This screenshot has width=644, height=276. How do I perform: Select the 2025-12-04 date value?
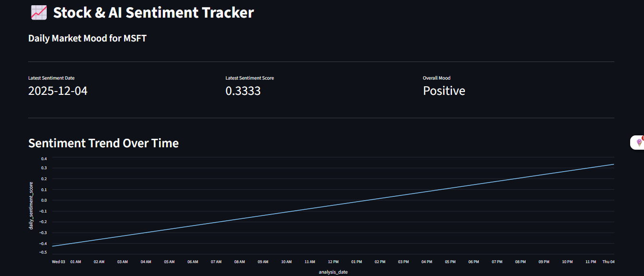[58, 91]
